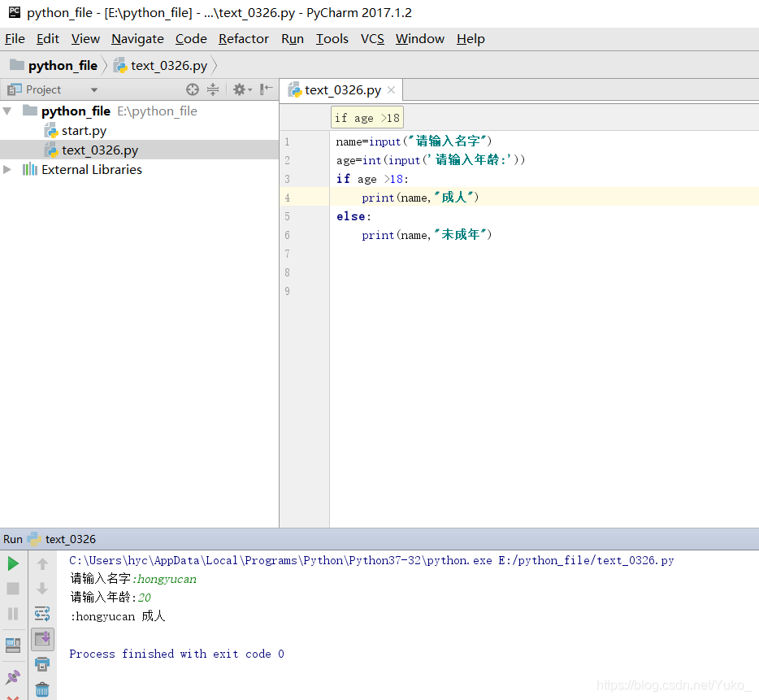Viewport: 759px width, 700px height.
Task: Click 'Process finished with exit code 0' text
Action: tap(176, 654)
